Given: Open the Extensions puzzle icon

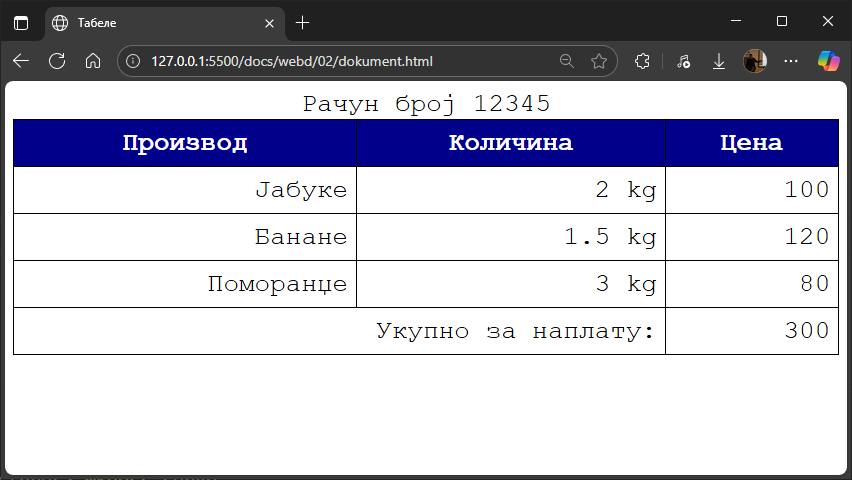Looking at the screenshot, I should (643, 61).
